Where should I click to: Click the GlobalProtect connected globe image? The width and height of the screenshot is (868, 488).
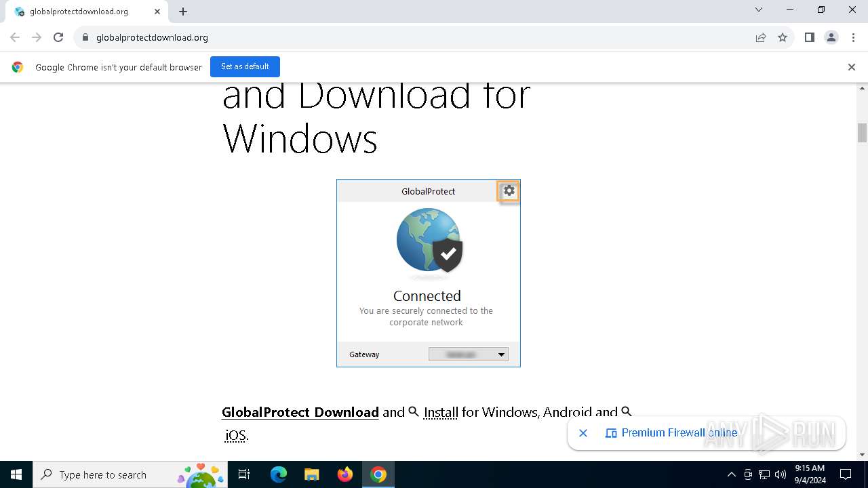pos(429,241)
